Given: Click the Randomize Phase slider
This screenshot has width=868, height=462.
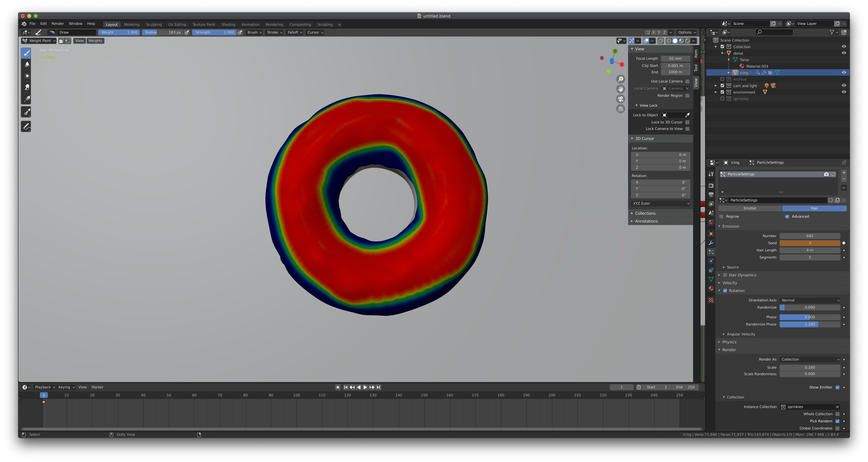Looking at the screenshot, I should pyautogui.click(x=809, y=324).
